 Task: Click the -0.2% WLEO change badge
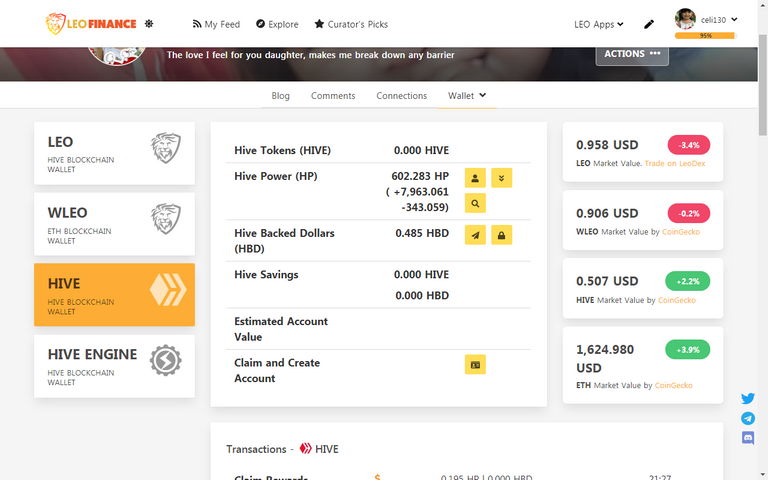point(689,213)
